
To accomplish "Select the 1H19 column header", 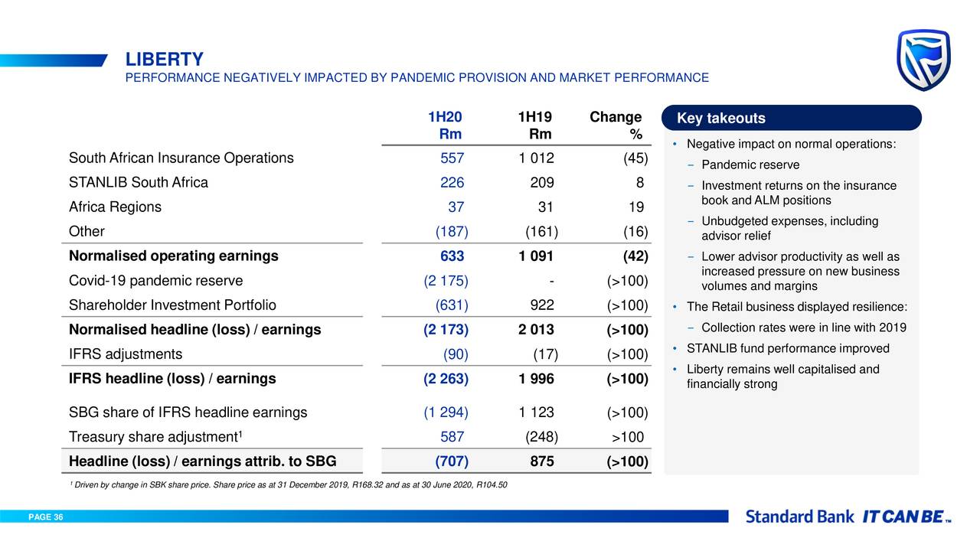I will coord(535,116).
